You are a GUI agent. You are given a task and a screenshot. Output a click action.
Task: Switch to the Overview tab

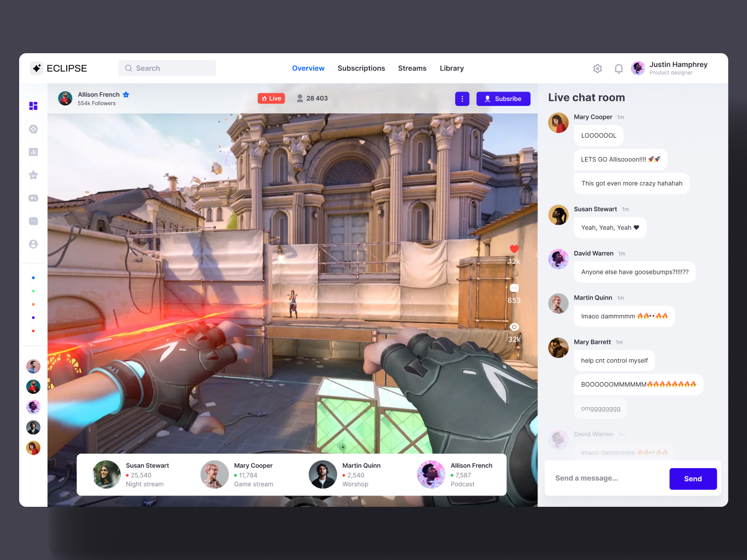coord(308,68)
